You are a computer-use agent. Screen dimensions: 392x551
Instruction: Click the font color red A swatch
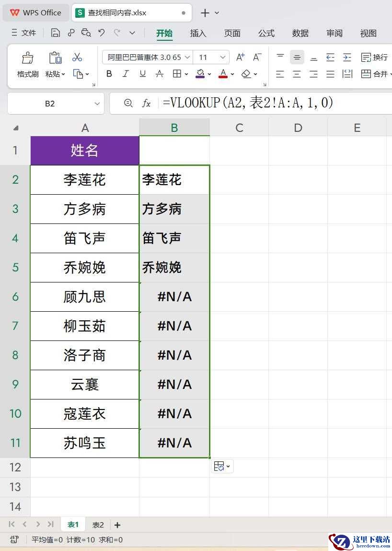[223, 74]
